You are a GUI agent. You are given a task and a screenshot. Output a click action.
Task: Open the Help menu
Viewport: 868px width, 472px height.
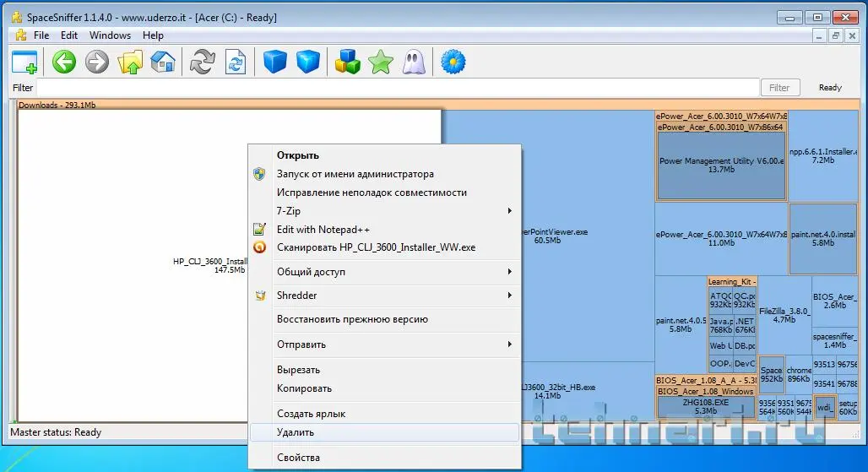click(x=153, y=35)
